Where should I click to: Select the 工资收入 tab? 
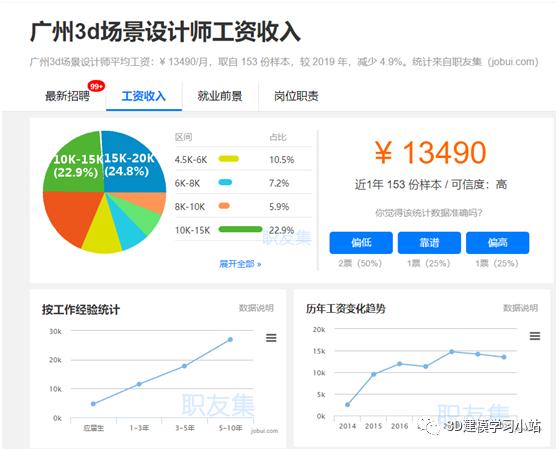(144, 96)
